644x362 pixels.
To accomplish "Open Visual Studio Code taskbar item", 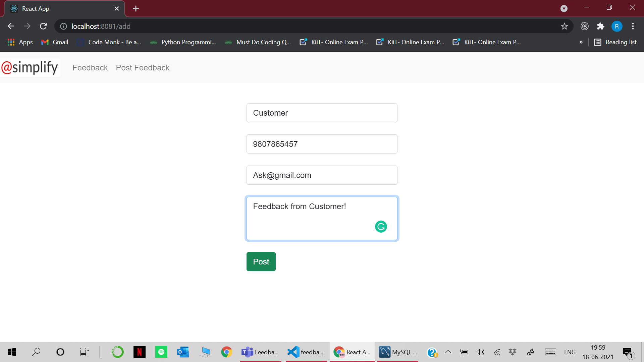I will point(306,352).
